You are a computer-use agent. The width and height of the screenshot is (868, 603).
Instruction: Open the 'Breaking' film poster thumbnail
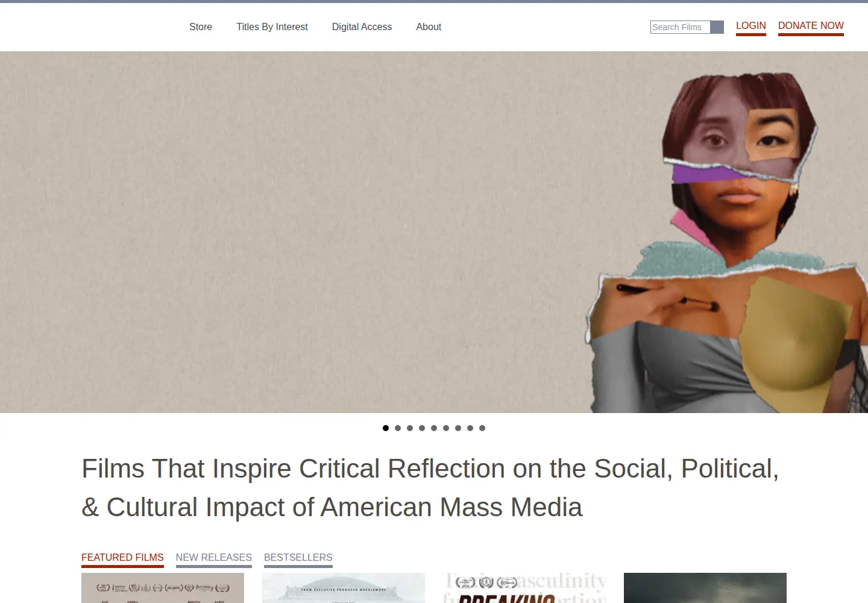pos(524,588)
